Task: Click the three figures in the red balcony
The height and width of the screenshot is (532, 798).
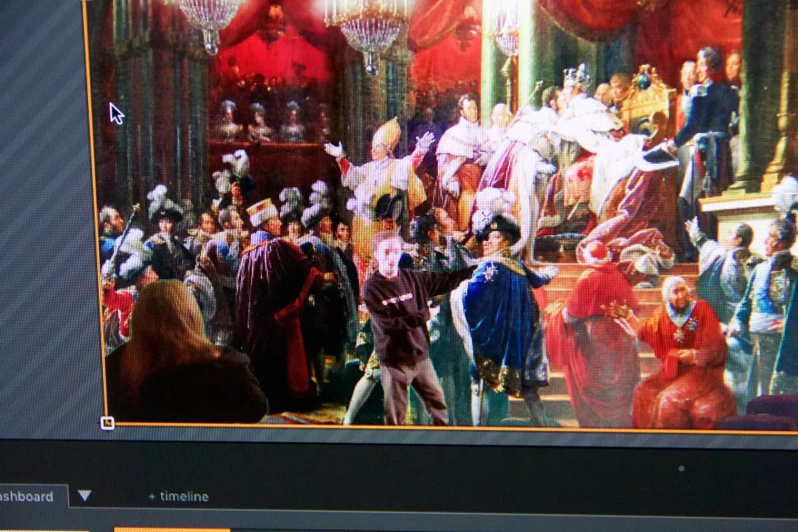Action: tap(258, 122)
